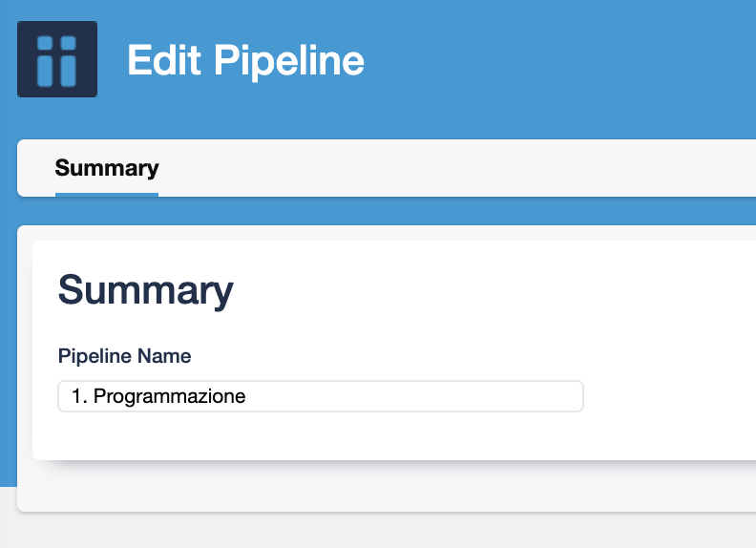The height and width of the screenshot is (548, 756).
Task: Click the "1." prefix in the name field
Action: (x=79, y=396)
